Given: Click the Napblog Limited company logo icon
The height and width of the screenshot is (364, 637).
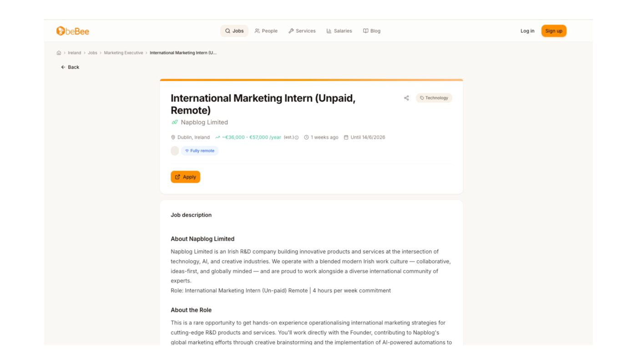Looking at the screenshot, I should [x=174, y=122].
